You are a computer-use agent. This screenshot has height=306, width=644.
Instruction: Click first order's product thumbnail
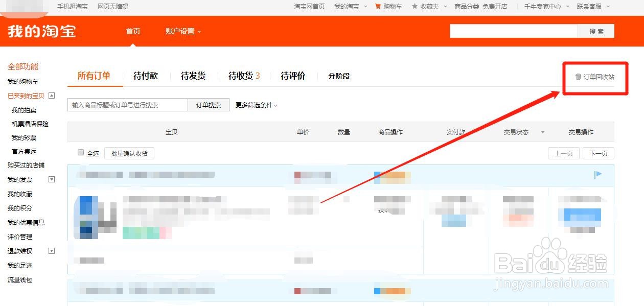[x=95, y=217]
